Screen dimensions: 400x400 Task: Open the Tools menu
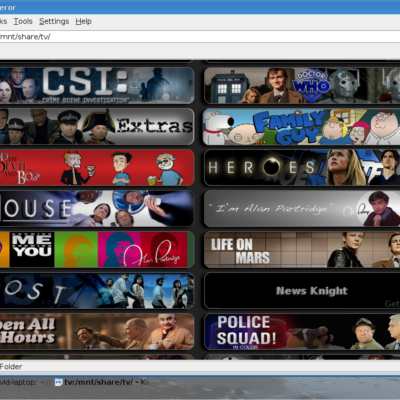coord(23,21)
